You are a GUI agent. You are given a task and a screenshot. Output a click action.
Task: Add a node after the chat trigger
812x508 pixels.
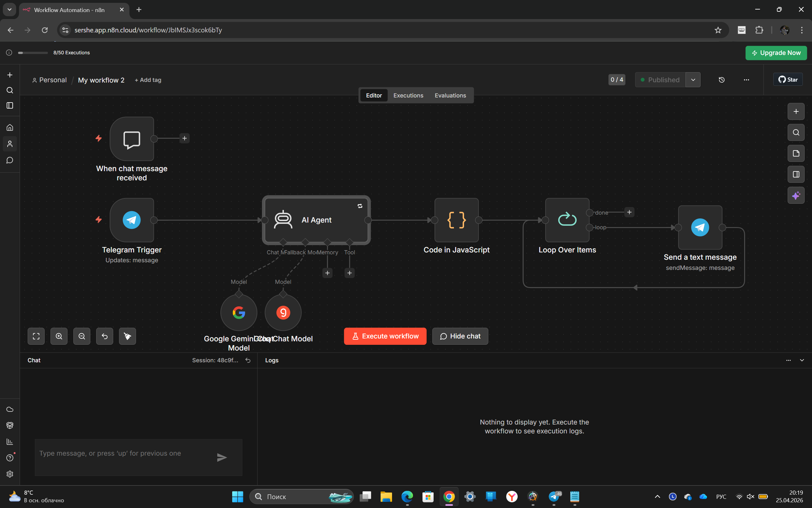click(184, 138)
